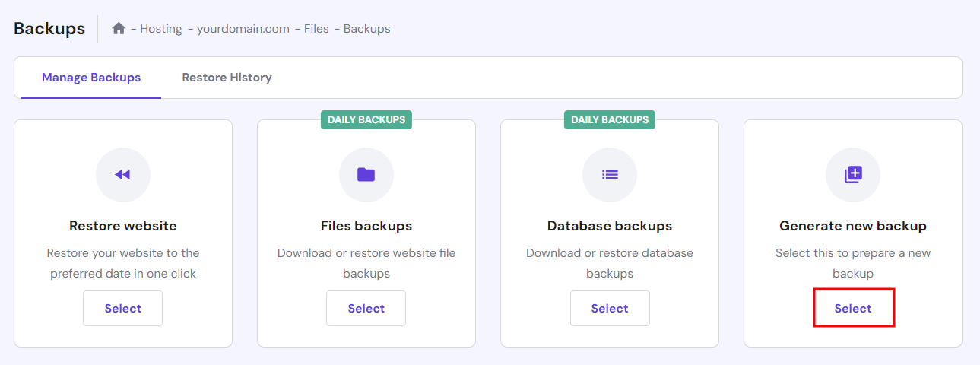Click the rewind Restore website icon
Screen dimensions: 980x365
tap(123, 175)
